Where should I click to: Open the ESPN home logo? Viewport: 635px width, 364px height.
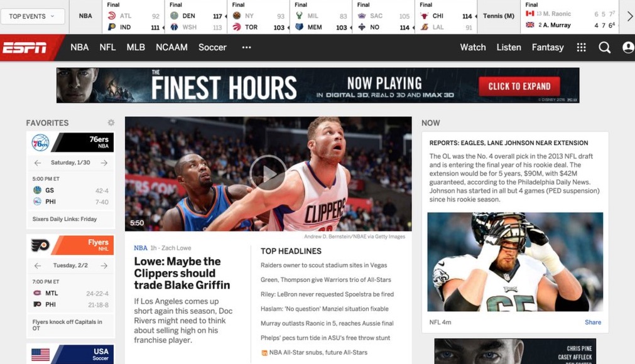point(24,48)
